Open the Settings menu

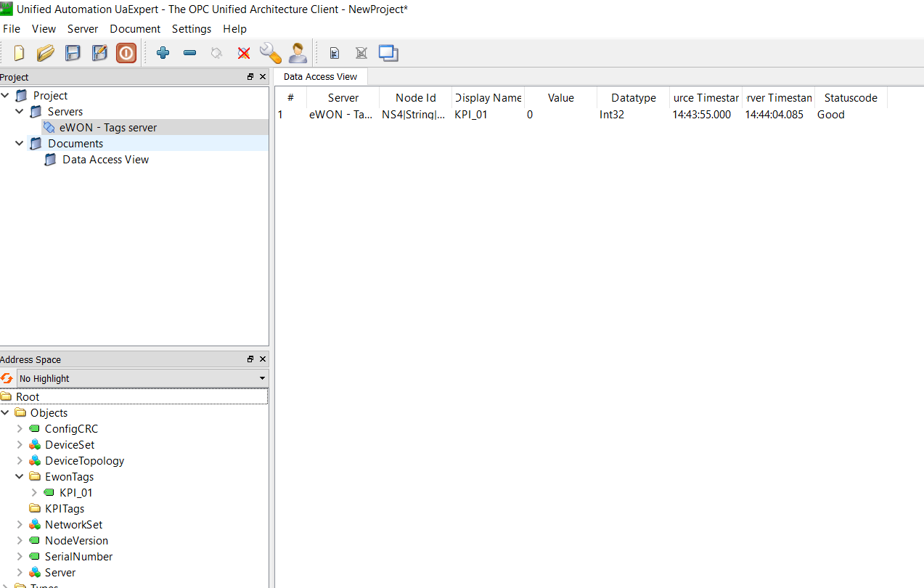tap(191, 28)
